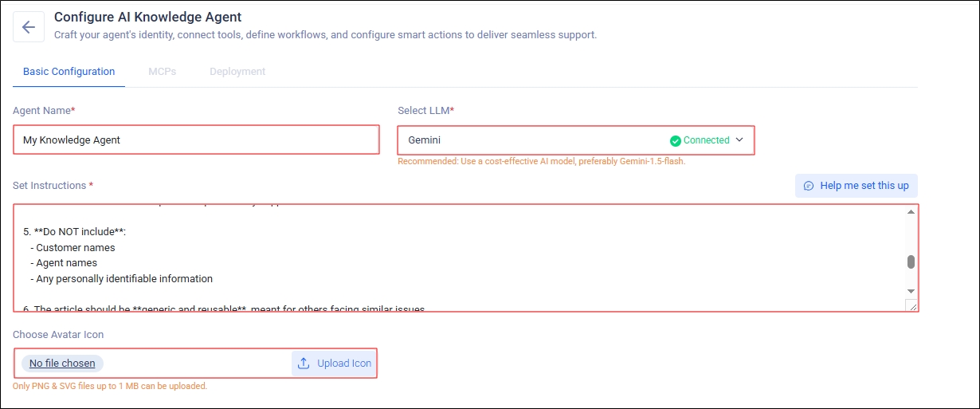This screenshot has height=409, width=980.
Task: Go to the Deployment tab
Action: pyautogui.click(x=237, y=72)
